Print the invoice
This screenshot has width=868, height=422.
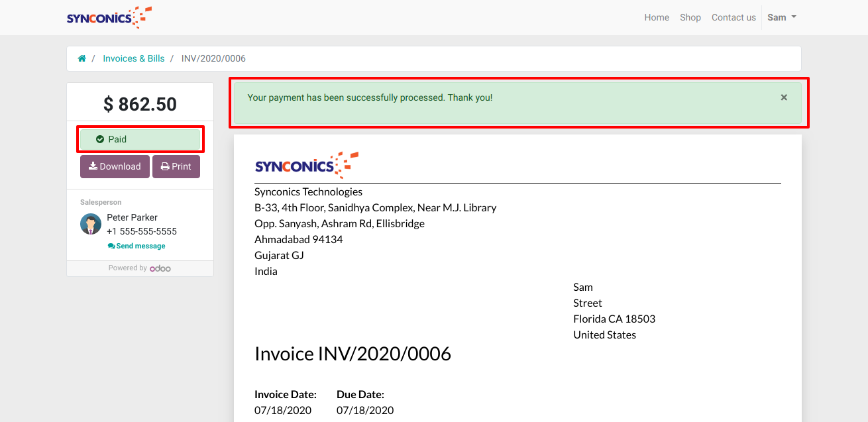(176, 167)
